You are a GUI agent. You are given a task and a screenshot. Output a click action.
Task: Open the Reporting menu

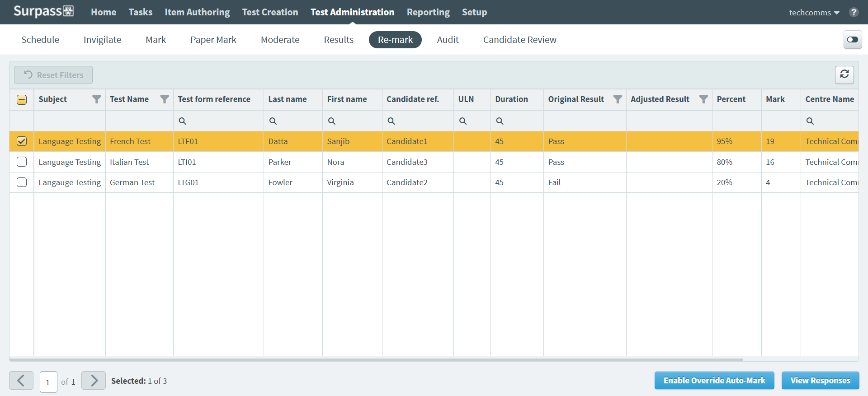click(428, 12)
